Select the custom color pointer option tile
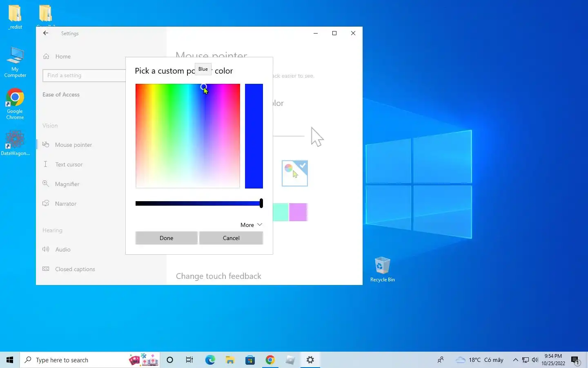 [295, 173]
